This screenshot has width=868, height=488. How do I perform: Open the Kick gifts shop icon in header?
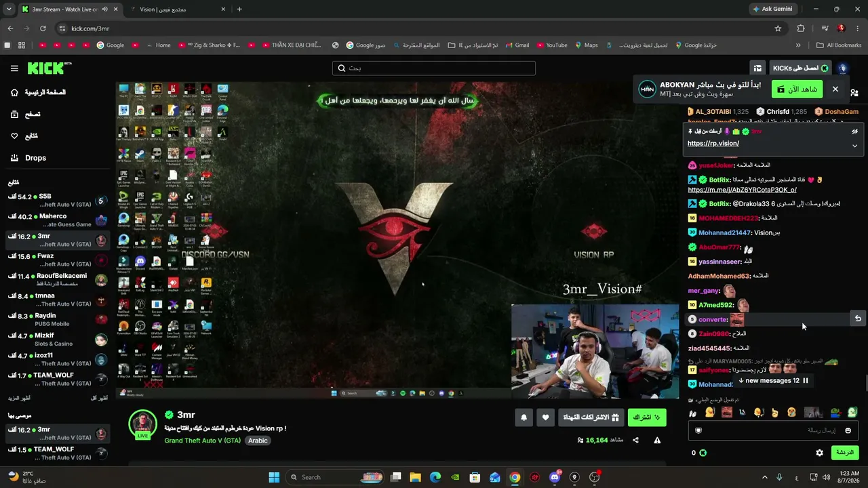(x=757, y=68)
